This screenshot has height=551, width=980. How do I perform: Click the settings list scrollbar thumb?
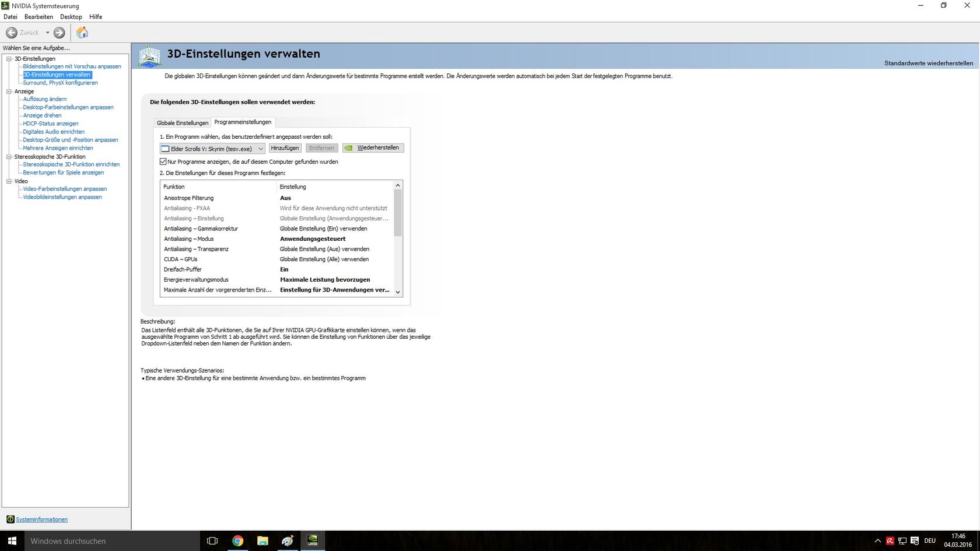(x=398, y=213)
